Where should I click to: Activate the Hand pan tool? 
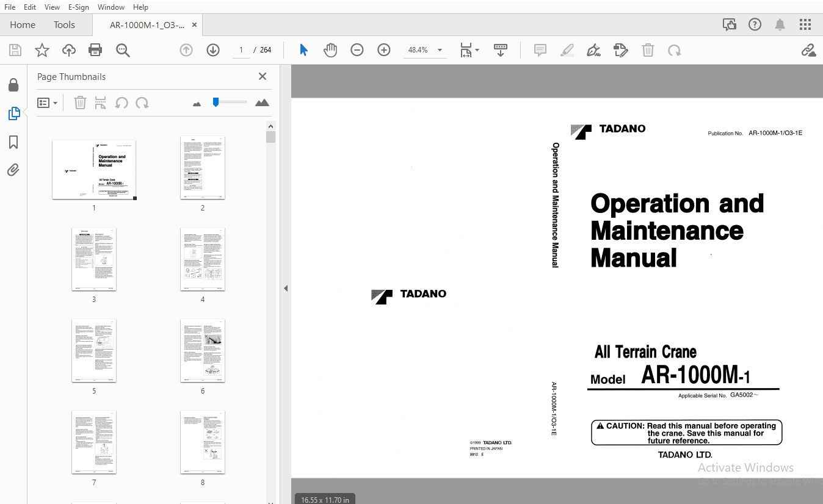click(x=330, y=50)
